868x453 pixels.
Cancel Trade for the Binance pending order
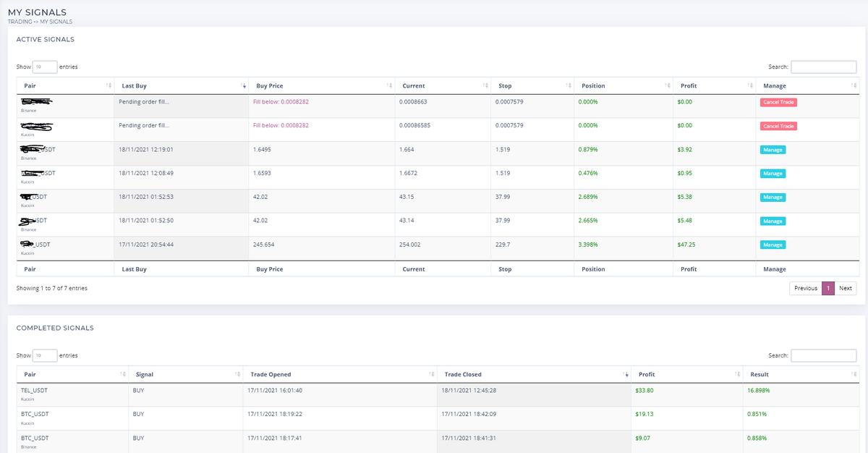(x=778, y=102)
